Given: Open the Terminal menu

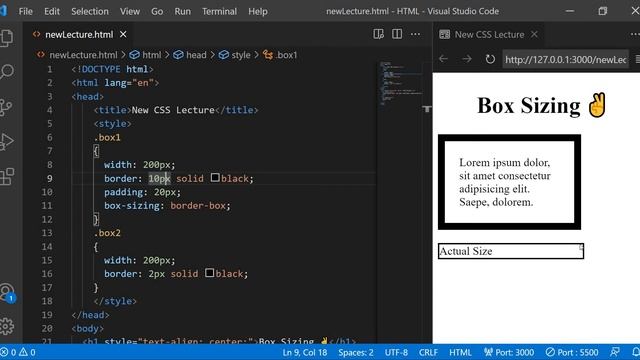Looking at the screenshot, I should tap(219, 11).
